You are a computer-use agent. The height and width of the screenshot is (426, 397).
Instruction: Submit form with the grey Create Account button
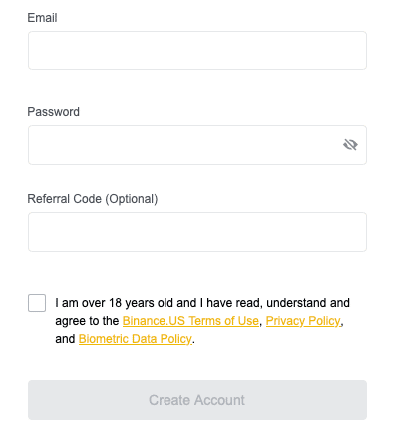click(x=197, y=400)
